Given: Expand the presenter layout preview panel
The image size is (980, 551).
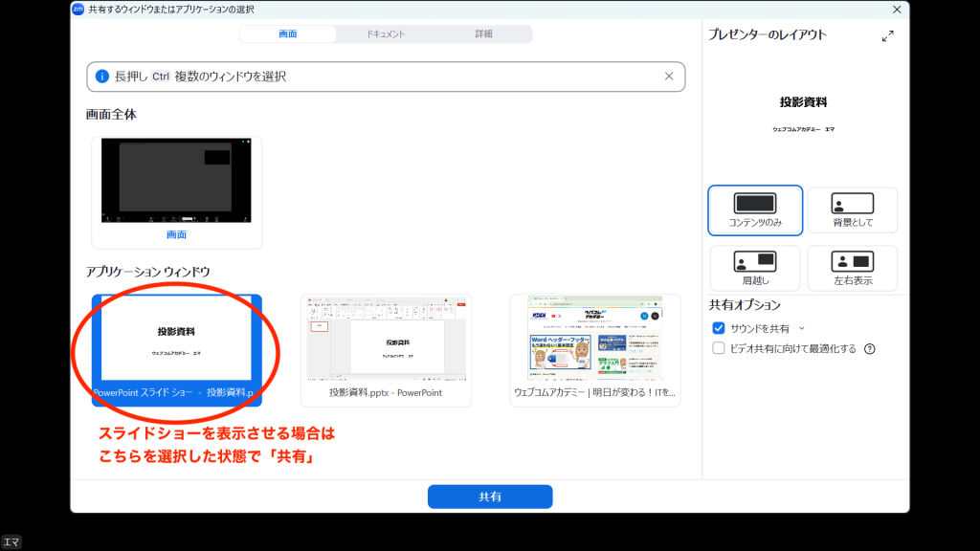Looking at the screenshot, I should (888, 34).
